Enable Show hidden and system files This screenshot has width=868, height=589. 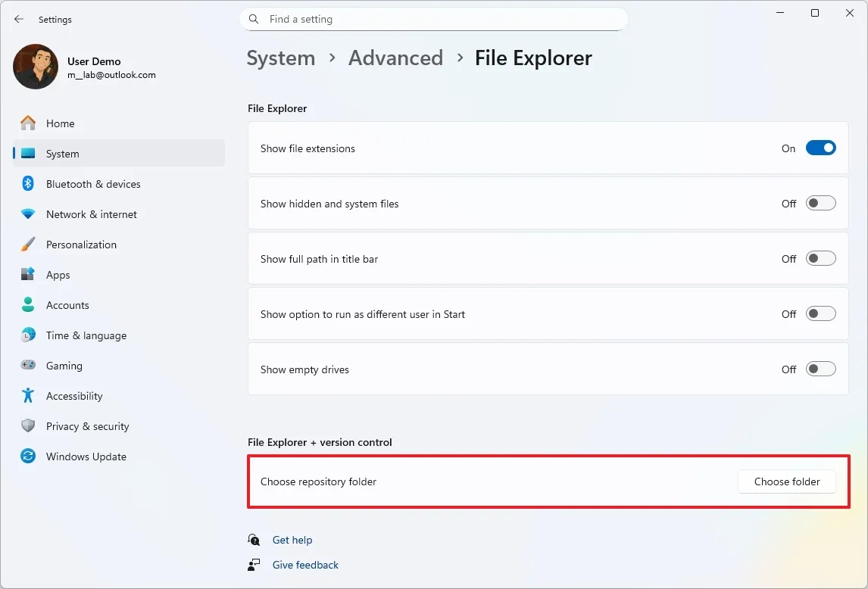pyautogui.click(x=821, y=203)
